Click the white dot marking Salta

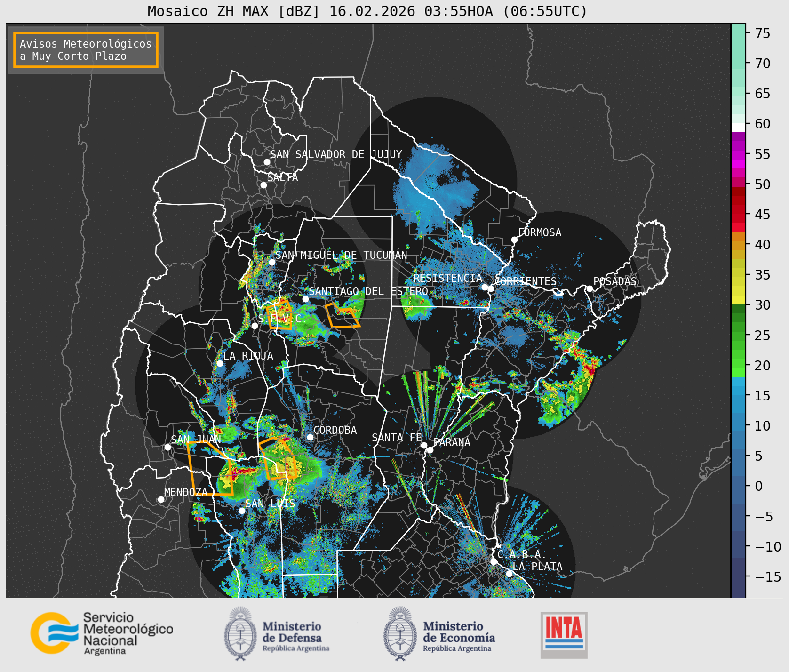[264, 185]
